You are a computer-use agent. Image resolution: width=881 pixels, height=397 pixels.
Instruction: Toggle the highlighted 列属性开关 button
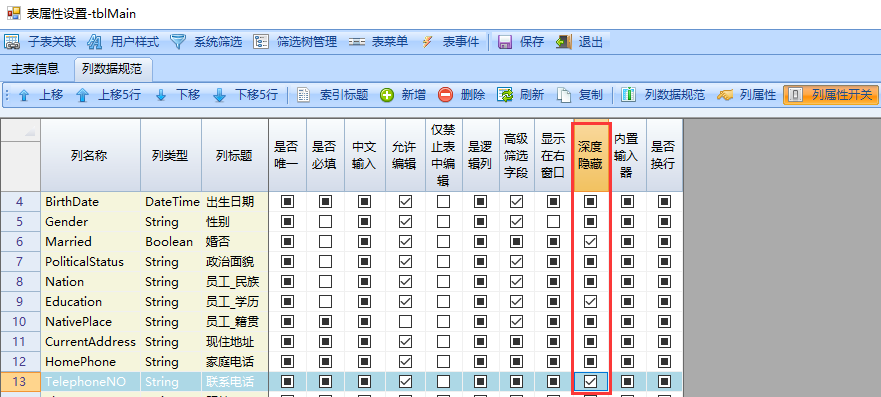tap(831, 95)
